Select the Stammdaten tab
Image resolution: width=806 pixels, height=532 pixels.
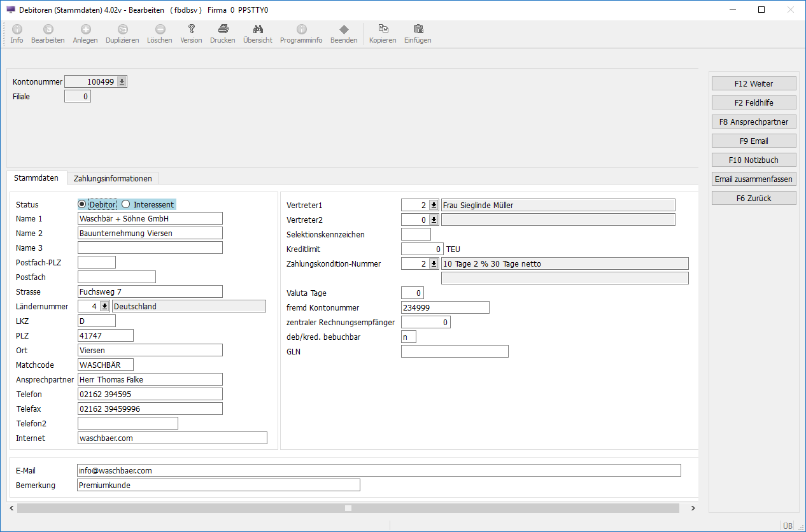tap(37, 178)
